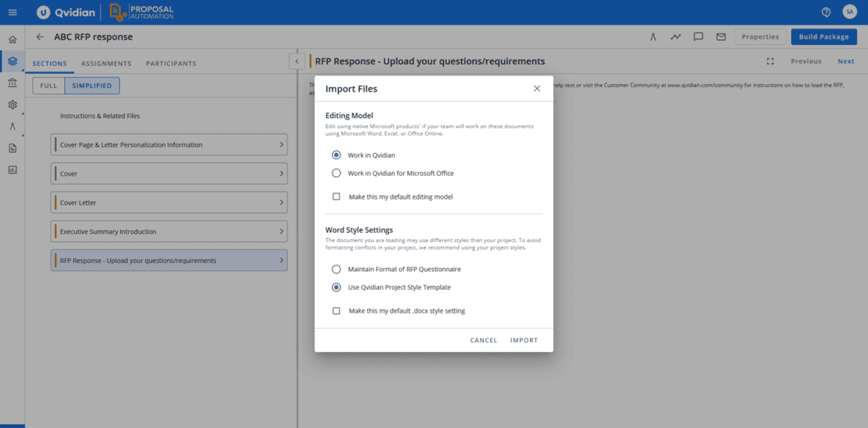Click the Import button
868x428 pixels.
coord(524,340)
